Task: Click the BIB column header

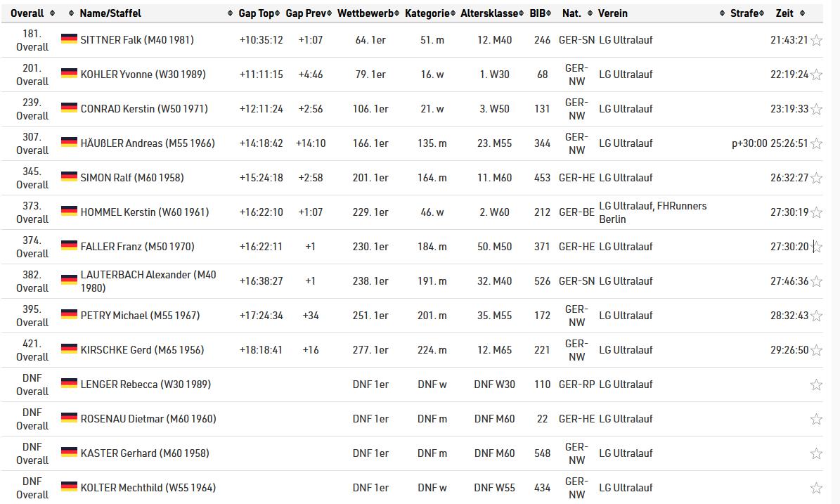Action: [x=538, y=13]
